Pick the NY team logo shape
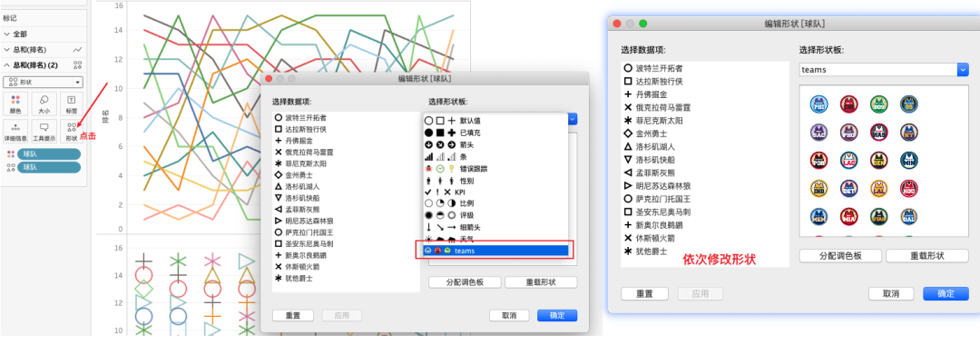Viewport: 980px width, 345px height. (908, 132)
